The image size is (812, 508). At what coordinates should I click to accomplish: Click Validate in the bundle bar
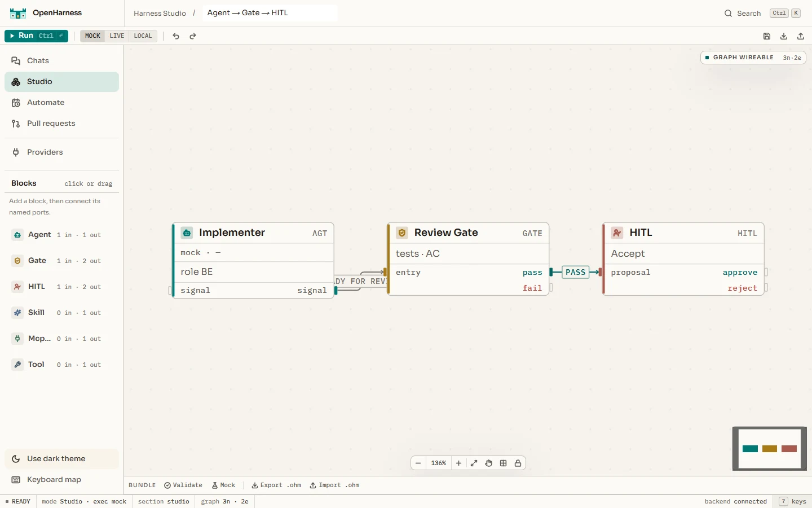[x=183, y=485]
